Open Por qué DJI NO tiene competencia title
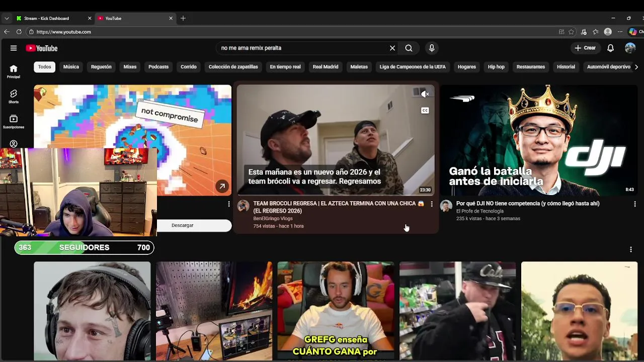The height and width of the screenshot is (362, 644). (528, 204)
